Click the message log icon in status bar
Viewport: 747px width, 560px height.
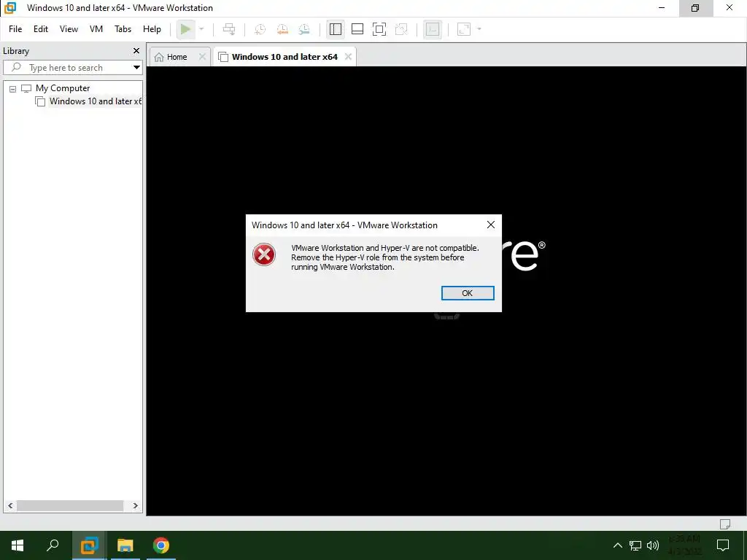point(724,524)
